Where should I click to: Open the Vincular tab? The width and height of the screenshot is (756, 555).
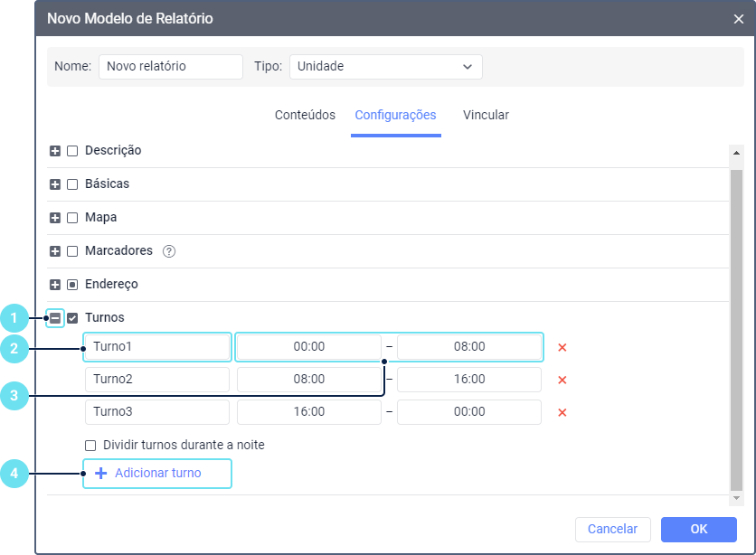click(x=486, y=116)
